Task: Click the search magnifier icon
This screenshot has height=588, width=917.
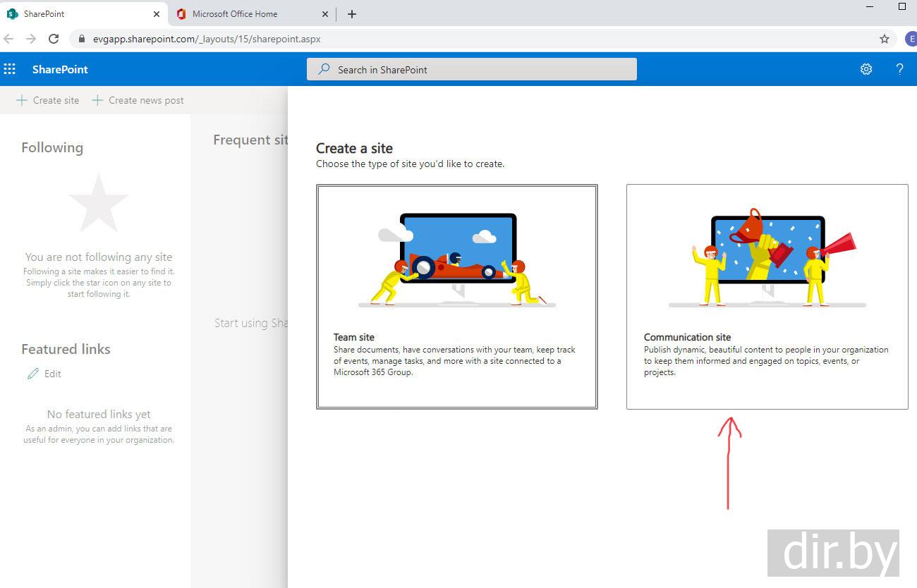Action: click(324, 69)
